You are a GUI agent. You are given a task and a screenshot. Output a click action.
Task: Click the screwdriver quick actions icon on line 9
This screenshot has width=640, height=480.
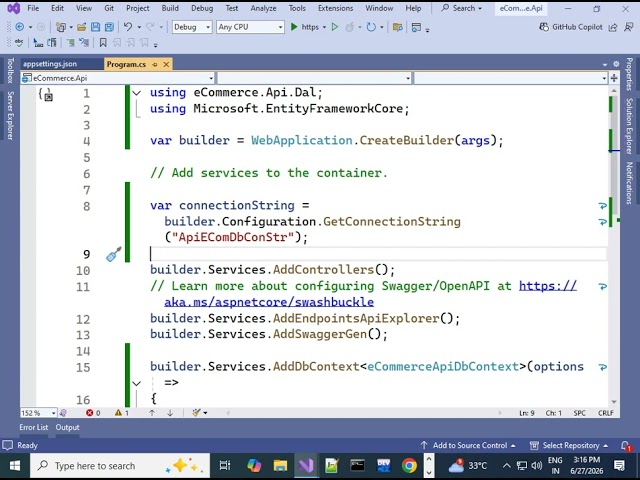coord(114,254)
